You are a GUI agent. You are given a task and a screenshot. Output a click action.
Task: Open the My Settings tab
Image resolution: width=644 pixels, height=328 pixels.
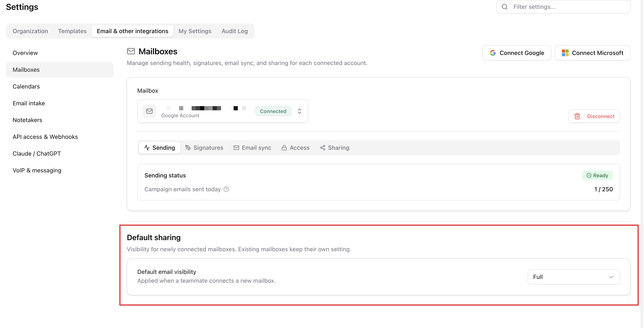[x=195, y=31]
